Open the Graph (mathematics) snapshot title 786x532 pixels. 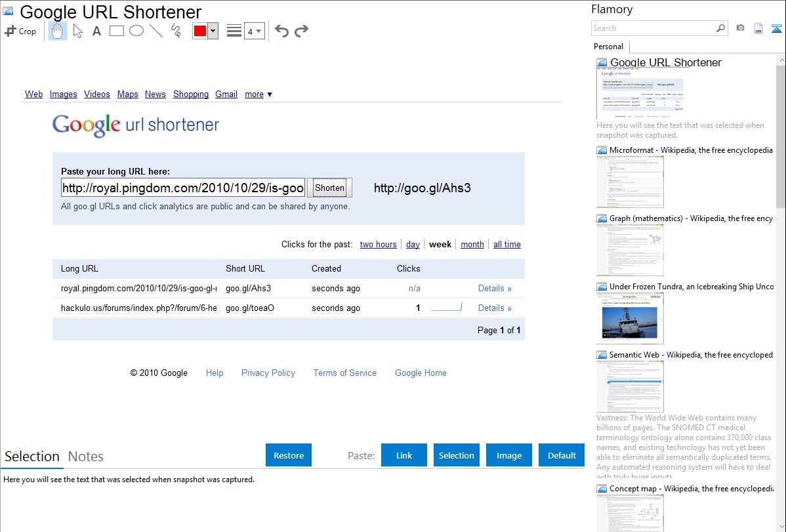point(691,218)
